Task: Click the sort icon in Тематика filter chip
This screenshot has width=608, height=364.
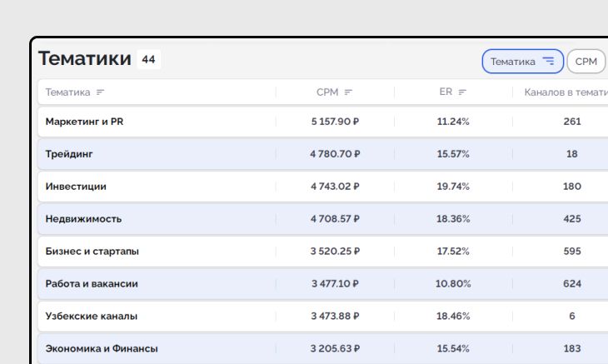Action: click(548, 61)
